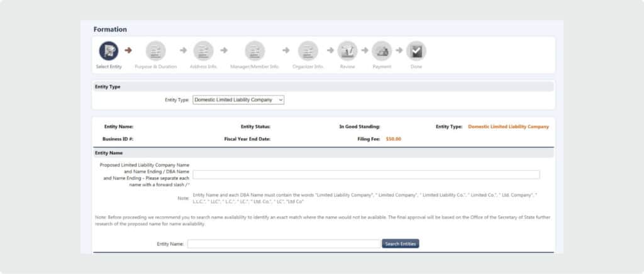Click the 'Review' step label
Viewport: 644px width, 274px height.
347,67
